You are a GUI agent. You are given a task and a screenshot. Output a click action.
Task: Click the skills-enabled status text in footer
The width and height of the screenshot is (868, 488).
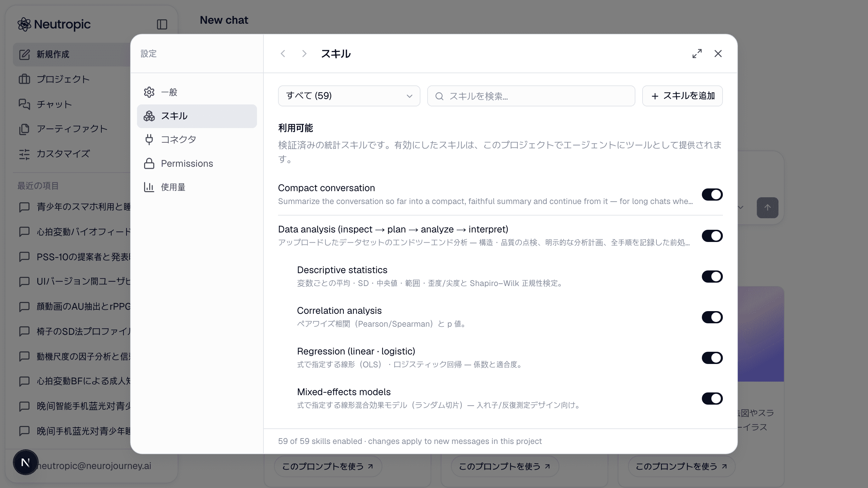(410, 441)
